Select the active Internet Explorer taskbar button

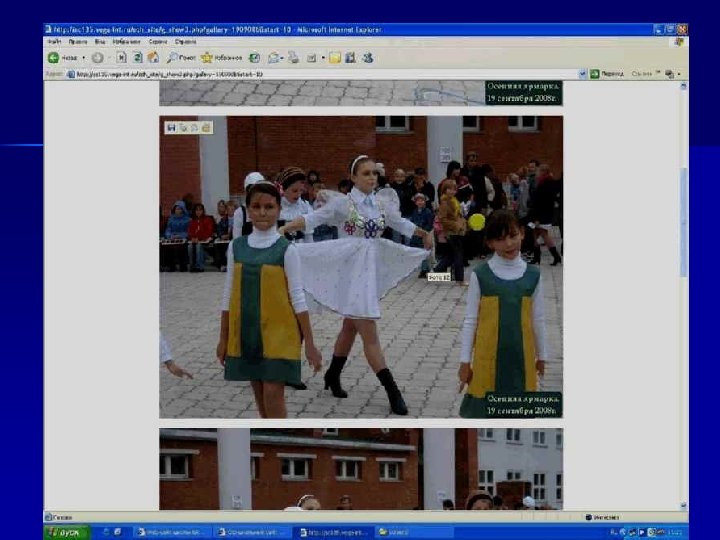334,533
